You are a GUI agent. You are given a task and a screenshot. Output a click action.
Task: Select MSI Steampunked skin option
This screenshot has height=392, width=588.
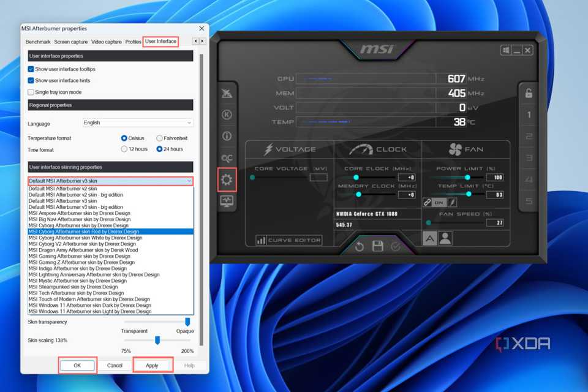pyautogui.click(x=111, y=287)
